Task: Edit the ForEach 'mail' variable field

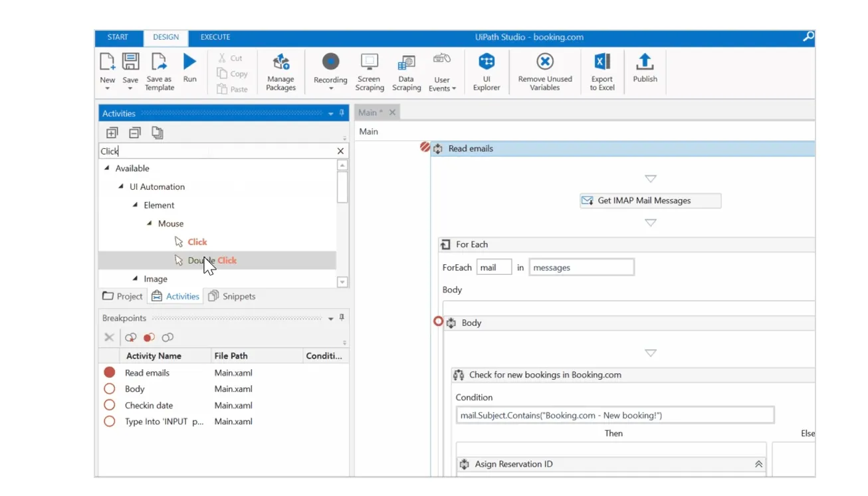Action: pos(494,268)
